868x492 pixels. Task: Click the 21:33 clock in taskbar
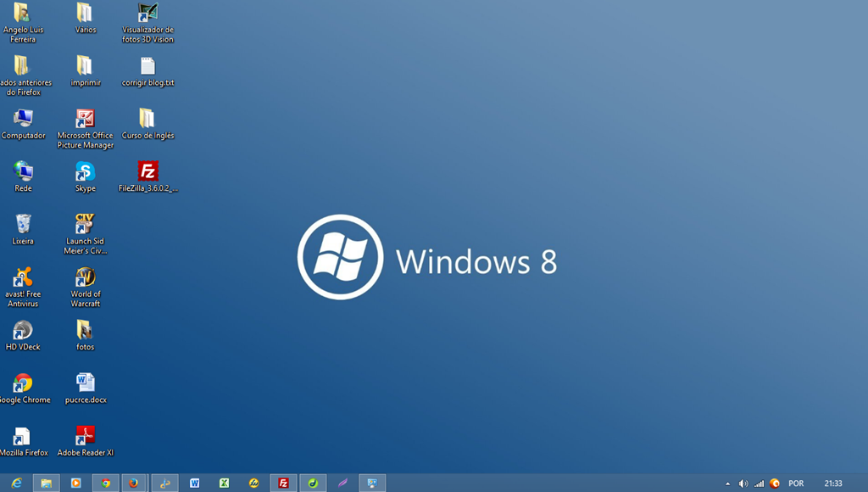tap(833, 484)
